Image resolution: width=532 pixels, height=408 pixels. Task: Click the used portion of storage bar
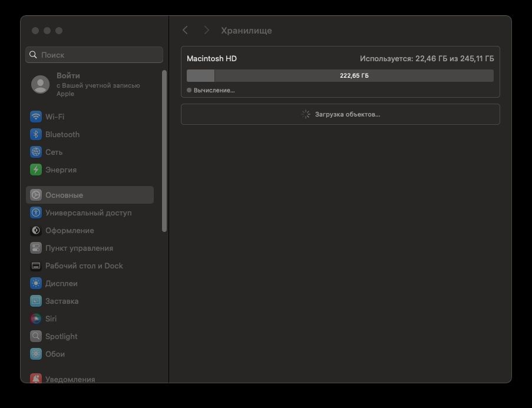[200, 75]
